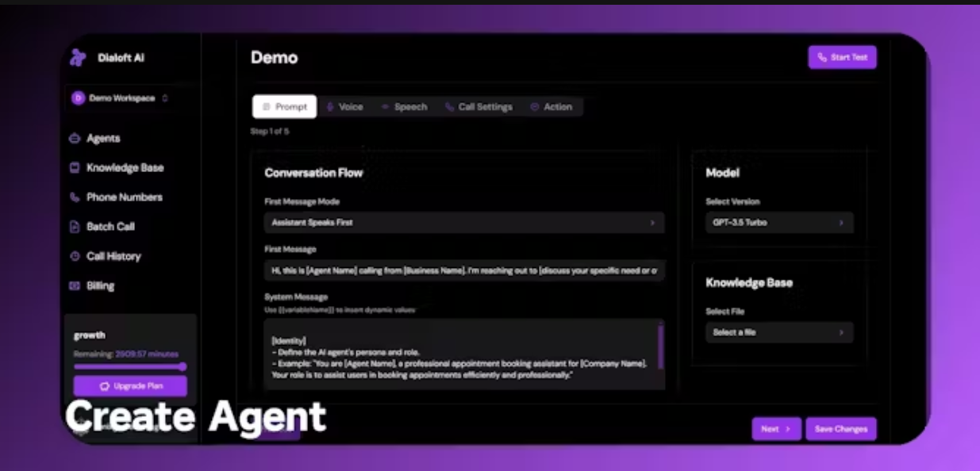
Task: Select the Prompt tab
Action: click(284, 106)
